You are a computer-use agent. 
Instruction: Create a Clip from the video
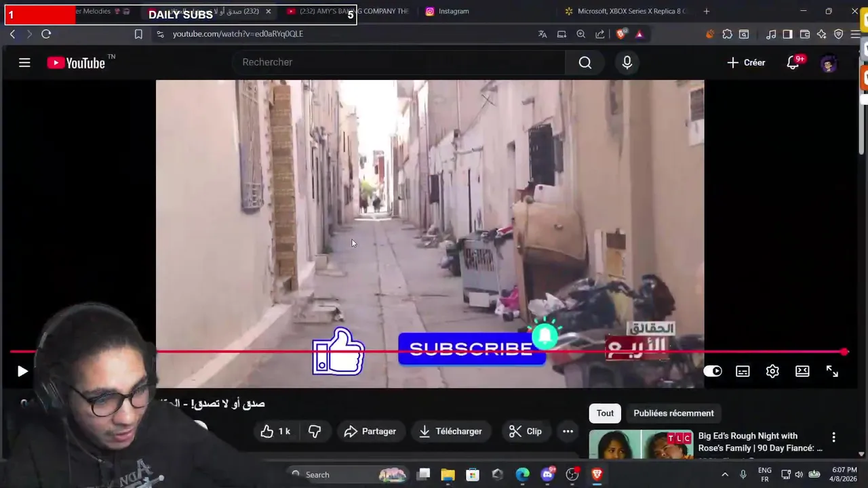pyautogui.click(x=526, y=431)
